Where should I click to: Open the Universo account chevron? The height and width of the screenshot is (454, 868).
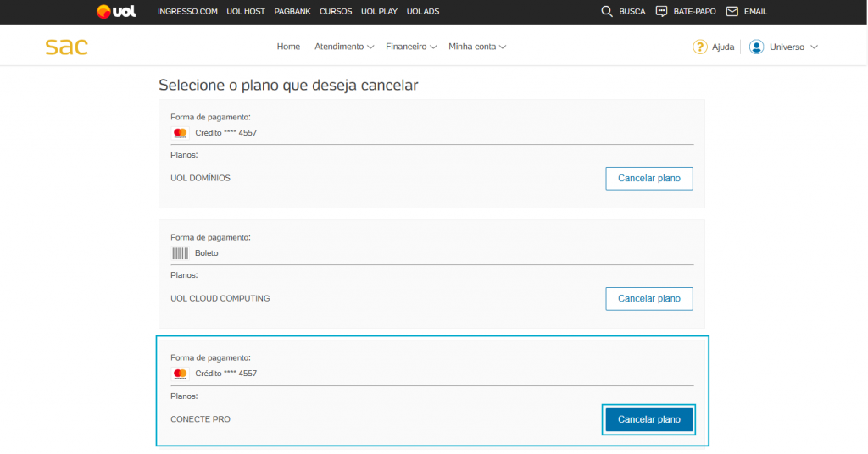(x=814, y=47)
